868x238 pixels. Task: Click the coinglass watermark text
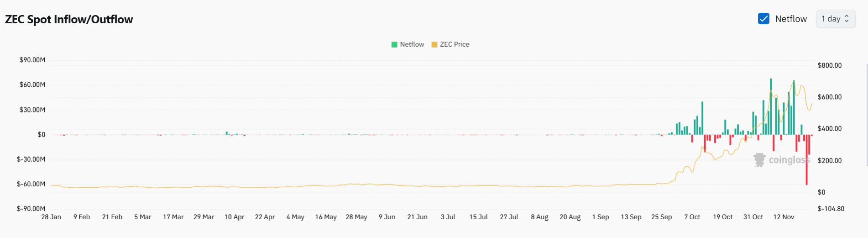pyautogui.click(x=789, y=160)
